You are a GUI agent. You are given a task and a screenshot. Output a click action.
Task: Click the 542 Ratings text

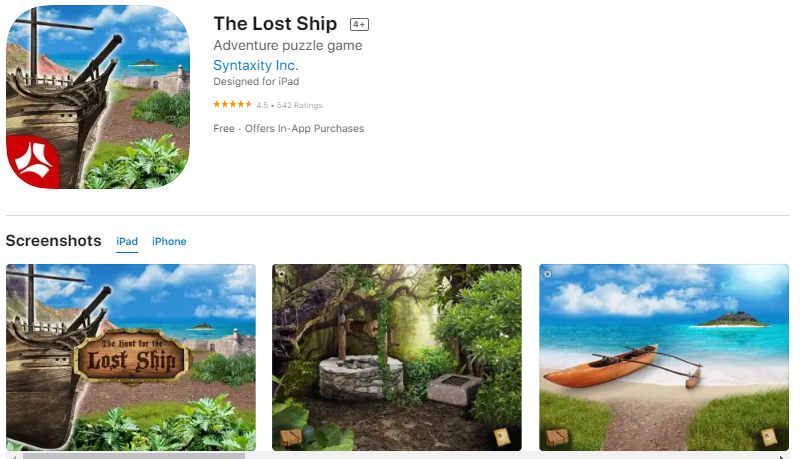point(299,105)
